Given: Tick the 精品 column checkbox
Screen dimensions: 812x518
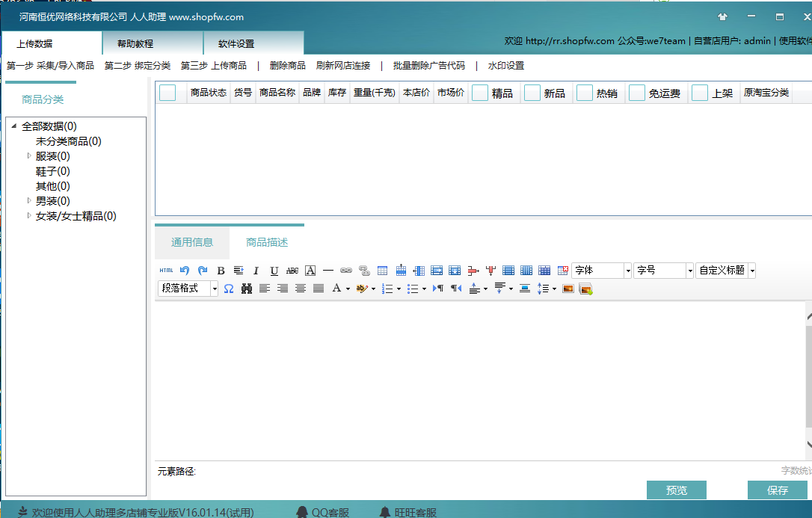Looking at the screenshot, I should point(480,93).
